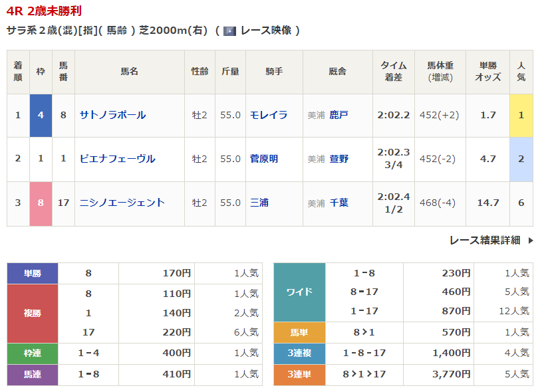This screenshot has width=544, height=392.
Task: Click the 単勝 payout label
Action: [32, 273]
